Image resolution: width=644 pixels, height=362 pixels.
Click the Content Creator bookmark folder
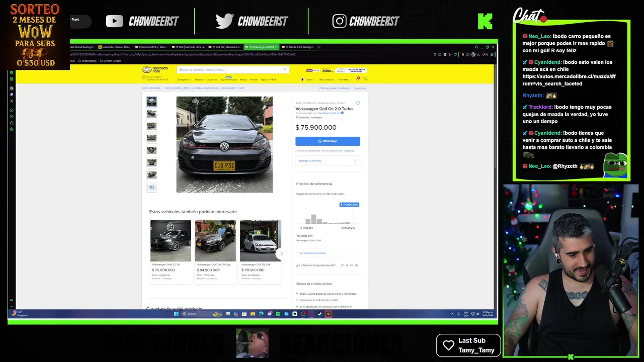pyautogui.click(x=110, y=61)
